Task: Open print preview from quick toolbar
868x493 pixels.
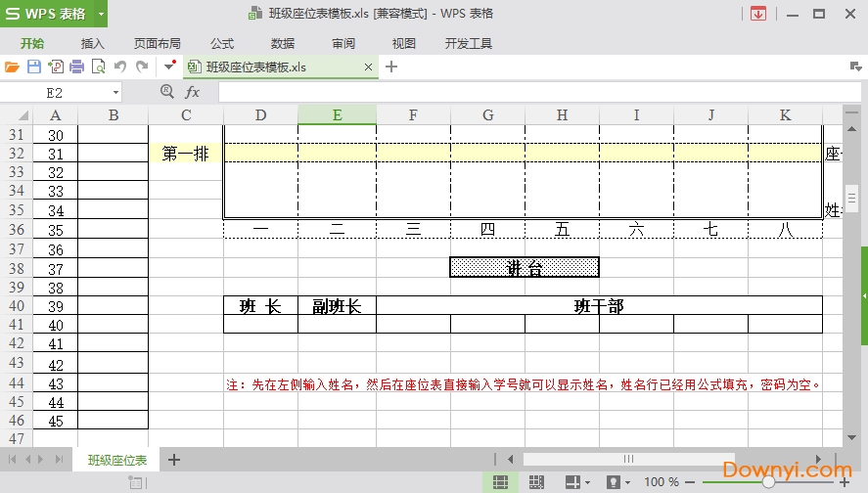Action: tap(98, 67)
